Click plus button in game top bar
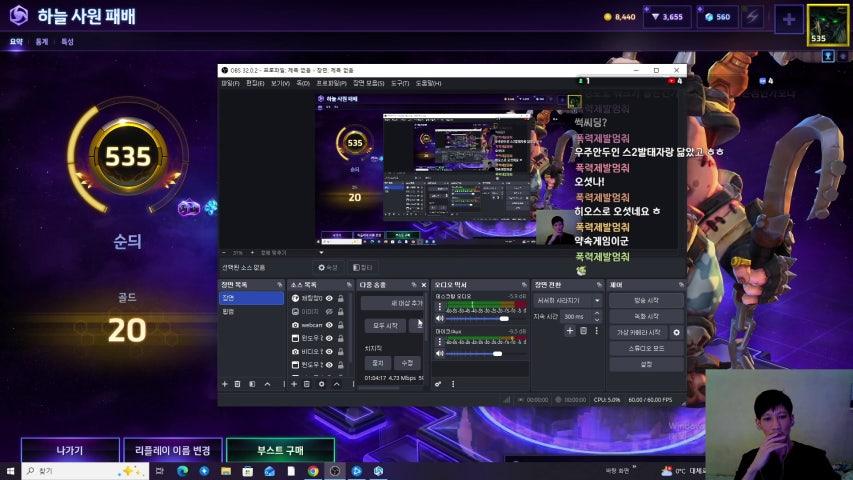The width and height of the screenshot is (853, 480). click(x=789, y=19)
